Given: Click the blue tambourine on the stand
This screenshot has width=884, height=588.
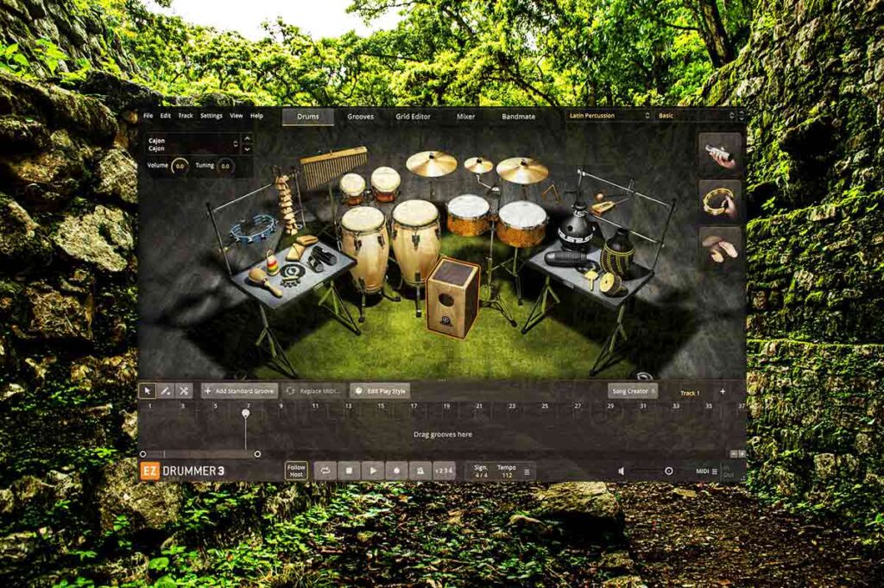Looking at the screenshot, I should (254, 228).
